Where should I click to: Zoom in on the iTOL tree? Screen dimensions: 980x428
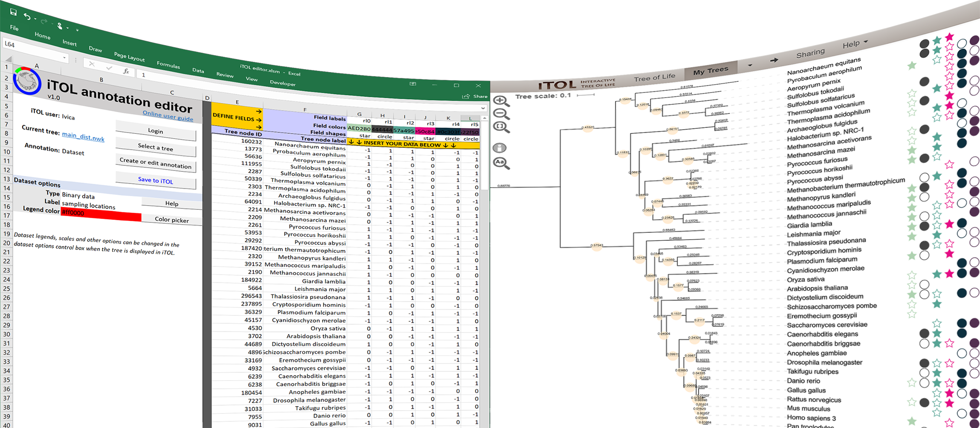point(501,101)
